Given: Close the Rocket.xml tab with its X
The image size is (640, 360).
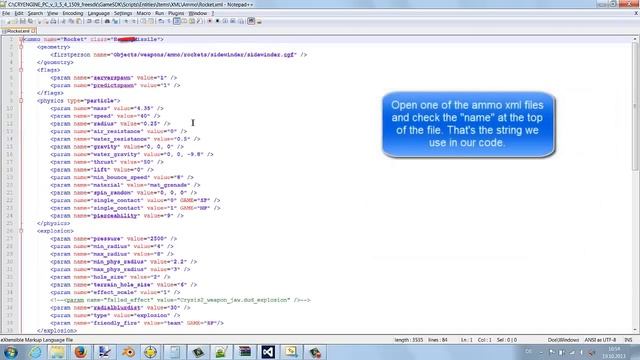Looking at the screenshot, I should 33,31.
